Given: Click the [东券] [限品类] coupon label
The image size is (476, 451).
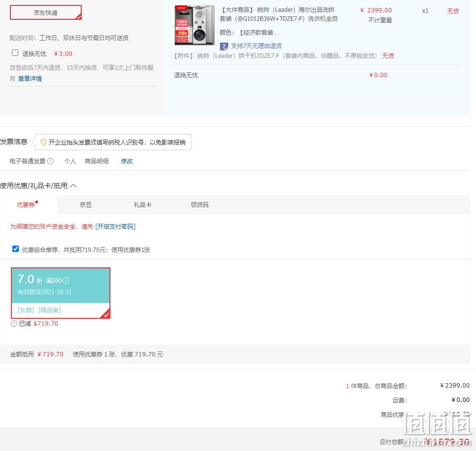Looking at the screenshot, I should pos(39,310).
